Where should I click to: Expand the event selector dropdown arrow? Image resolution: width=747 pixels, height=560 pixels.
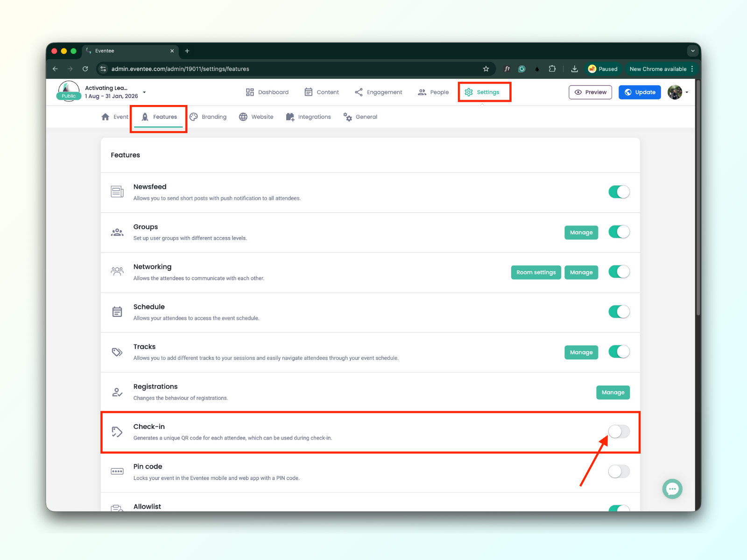coord(144,92)
